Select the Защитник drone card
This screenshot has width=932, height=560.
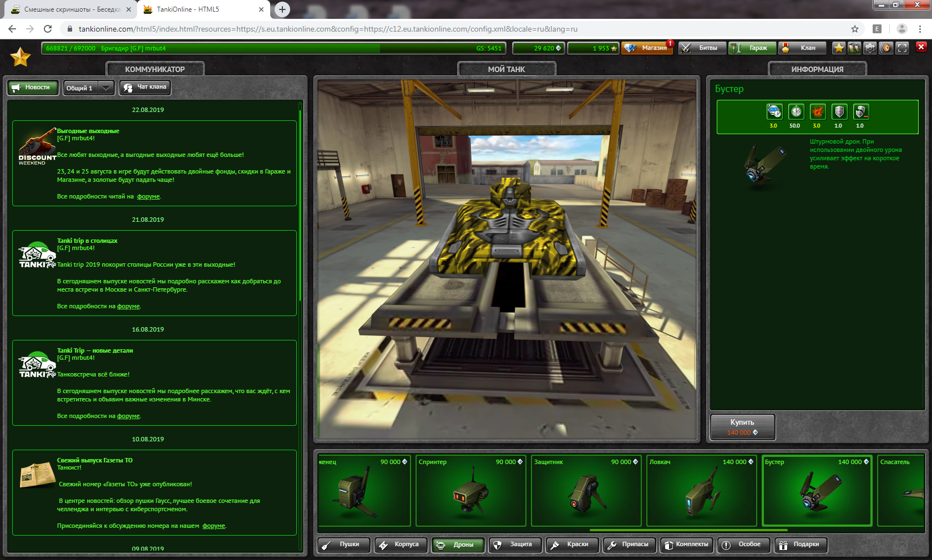point(586,490)
